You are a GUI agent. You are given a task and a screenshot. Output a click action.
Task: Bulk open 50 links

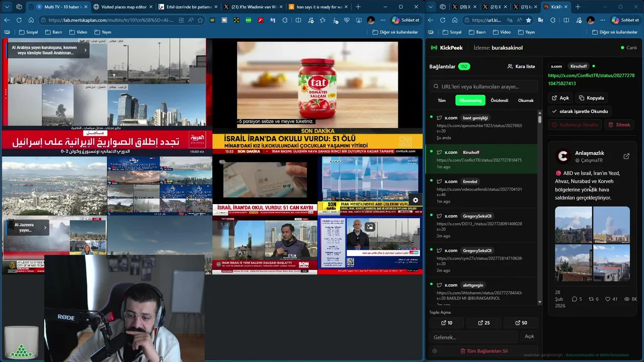click(521, 323)
